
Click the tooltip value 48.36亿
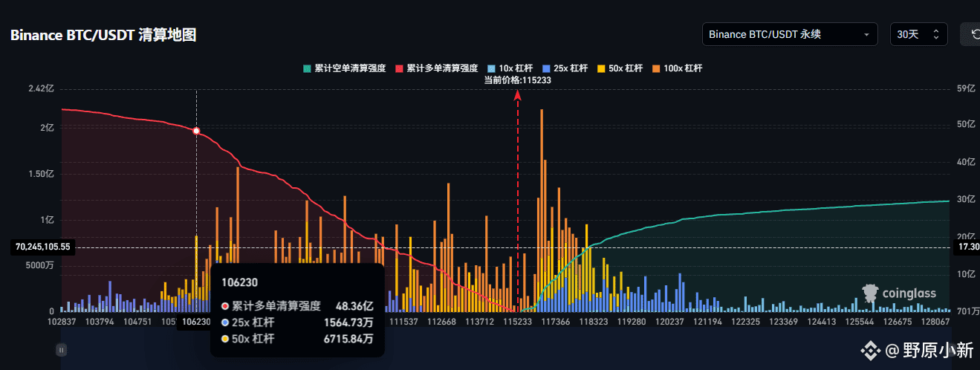(354, 305)
